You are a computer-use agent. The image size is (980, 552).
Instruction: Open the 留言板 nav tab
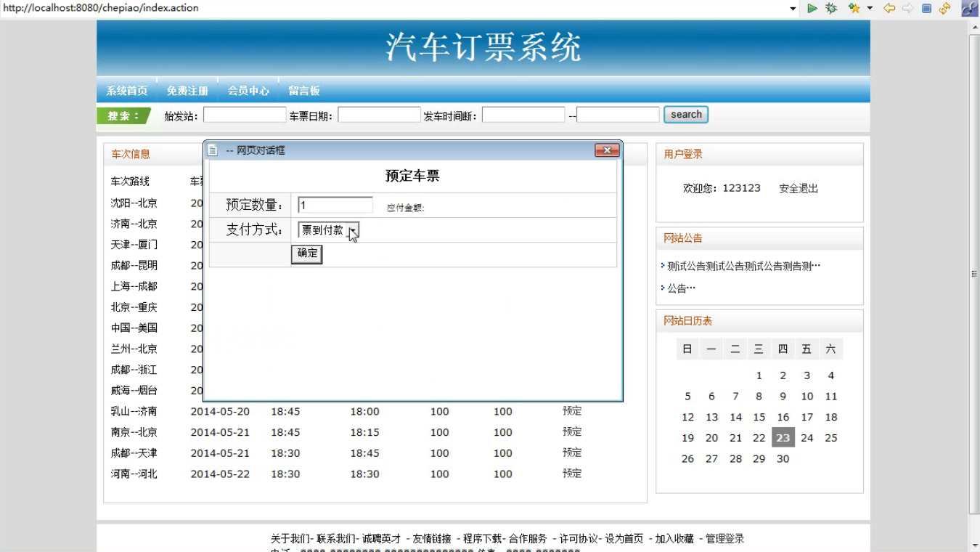304,91
